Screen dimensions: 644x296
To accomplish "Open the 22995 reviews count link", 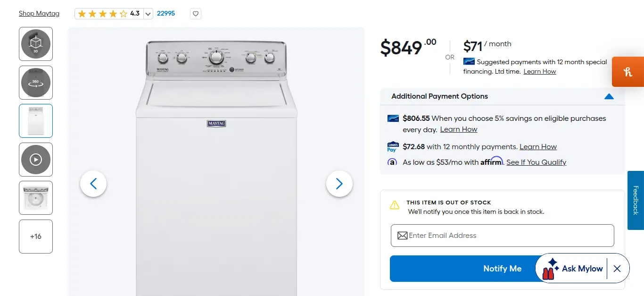I will coord(166,13).
